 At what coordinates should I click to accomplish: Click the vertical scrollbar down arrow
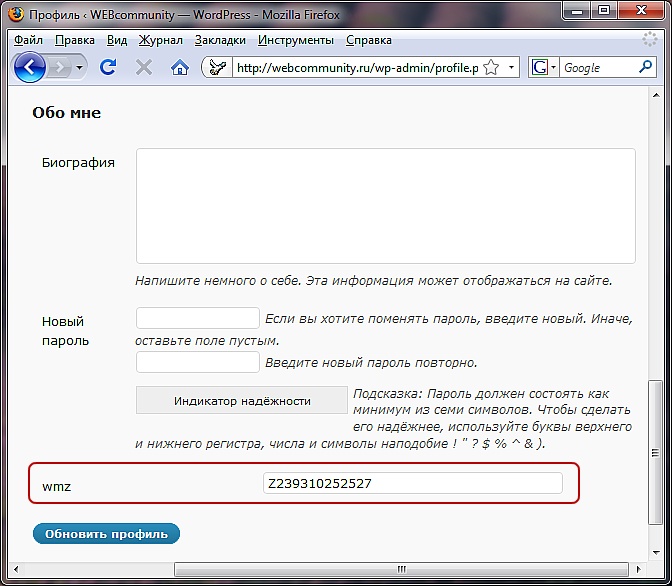click(656, 552)
